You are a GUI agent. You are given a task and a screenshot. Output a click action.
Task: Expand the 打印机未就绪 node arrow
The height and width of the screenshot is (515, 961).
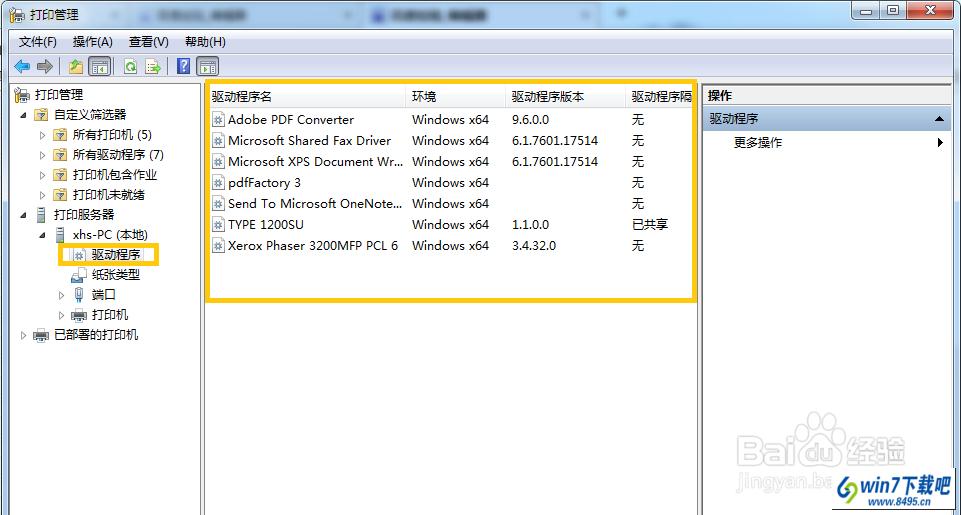pos(42,196)
